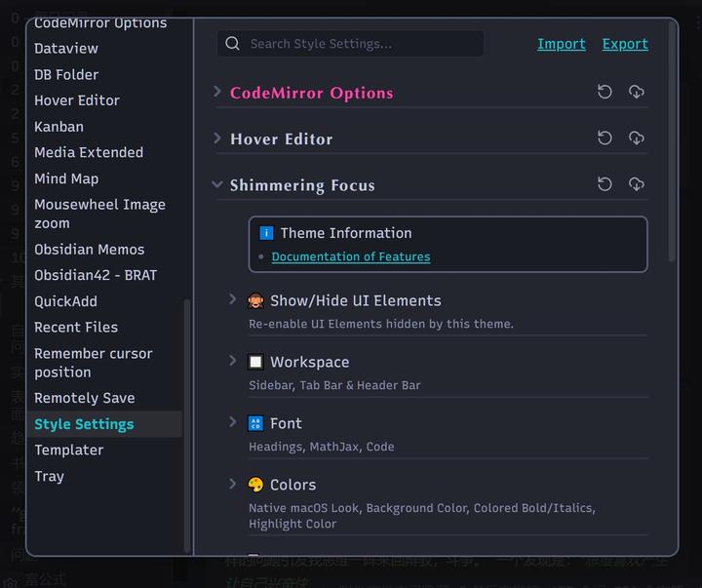Viewport: 702px width, 588px height.
Task: Expand the Hover Editor section
Action: click(x=217, y=138)
